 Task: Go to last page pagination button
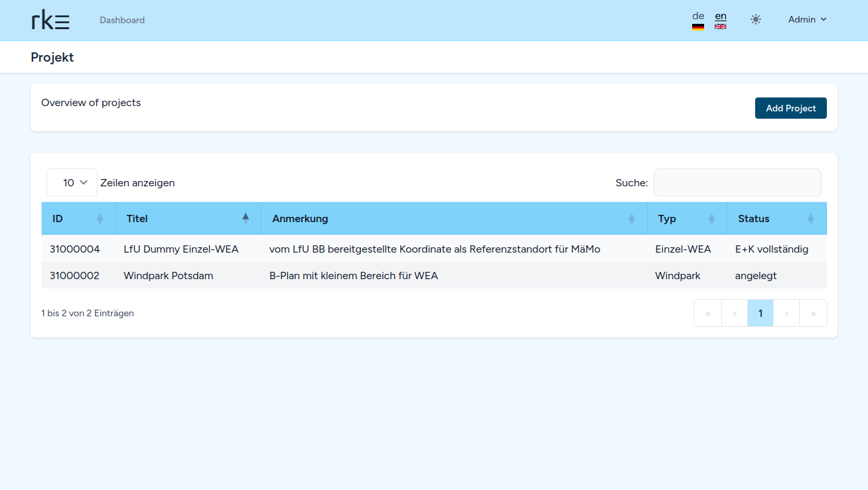point(813,313)
